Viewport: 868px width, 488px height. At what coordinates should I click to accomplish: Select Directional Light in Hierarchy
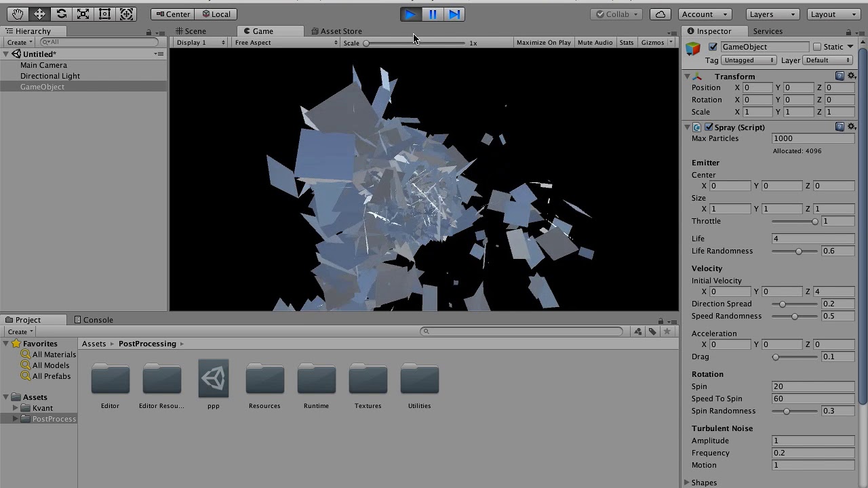click(x=50, y=76)
